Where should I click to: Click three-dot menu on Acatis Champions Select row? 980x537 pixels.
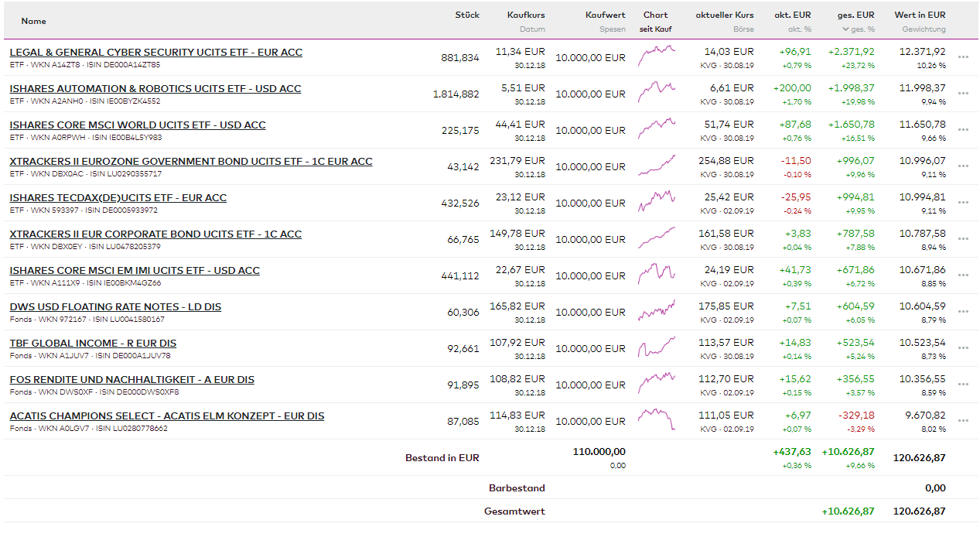click(963, 421)
